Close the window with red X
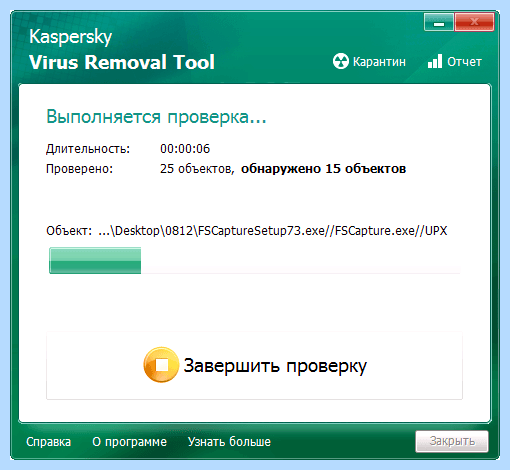The image size is (510, 470). pos(474,22)
